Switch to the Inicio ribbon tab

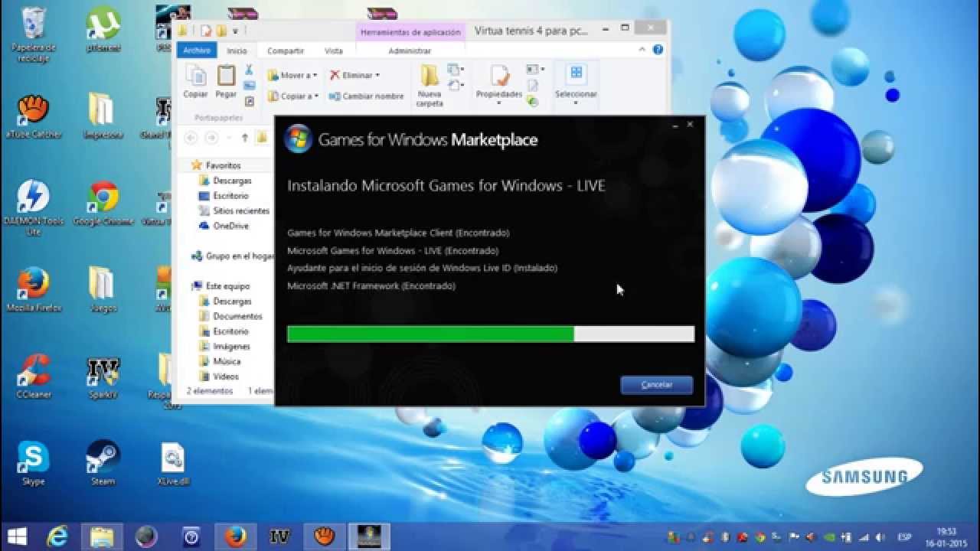point(237,51)
